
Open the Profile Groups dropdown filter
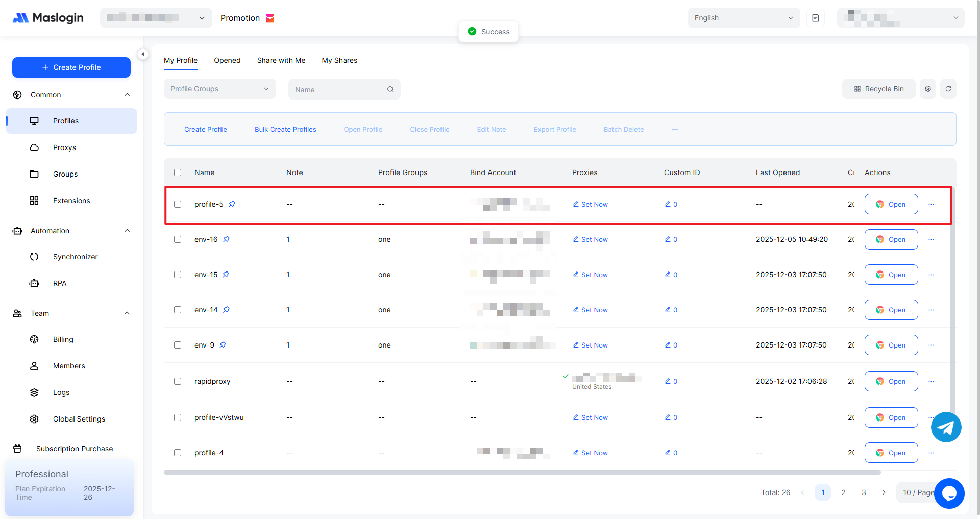click(x=219, y=89)
